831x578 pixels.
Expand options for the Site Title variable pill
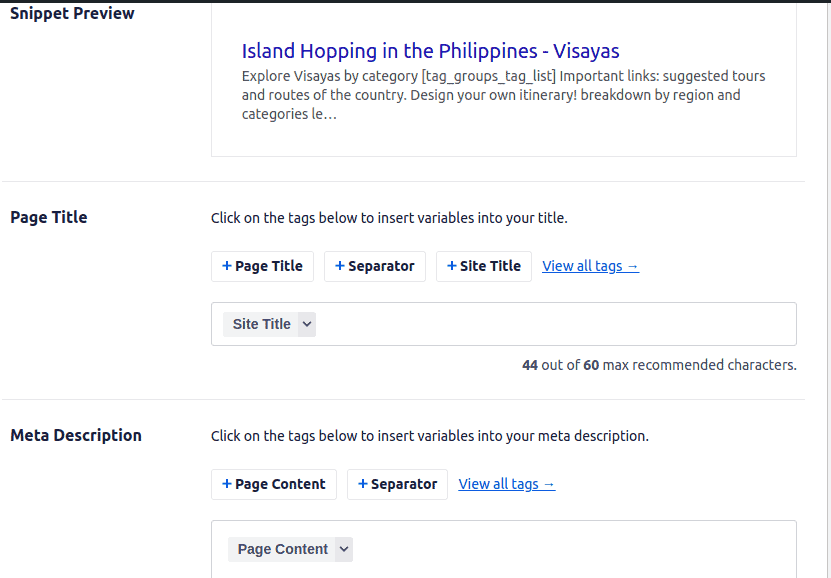click(x=306, y=323)
